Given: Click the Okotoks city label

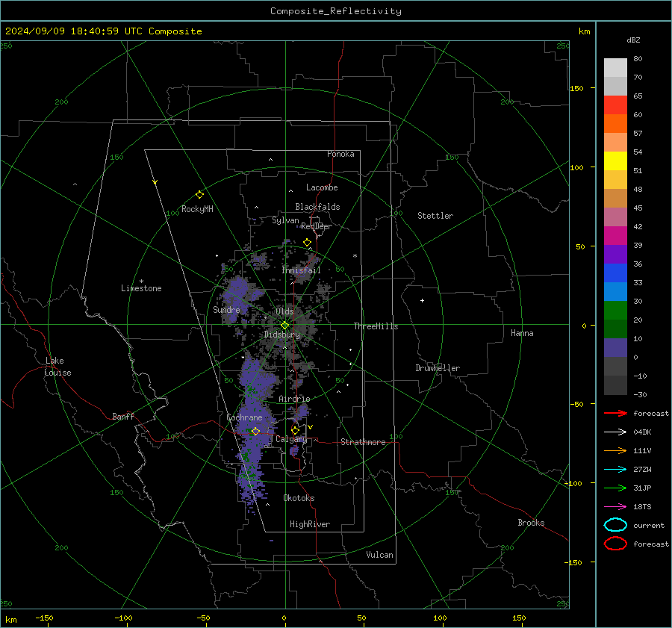Looking at the screenshot, I should click(x=299, y=498).
